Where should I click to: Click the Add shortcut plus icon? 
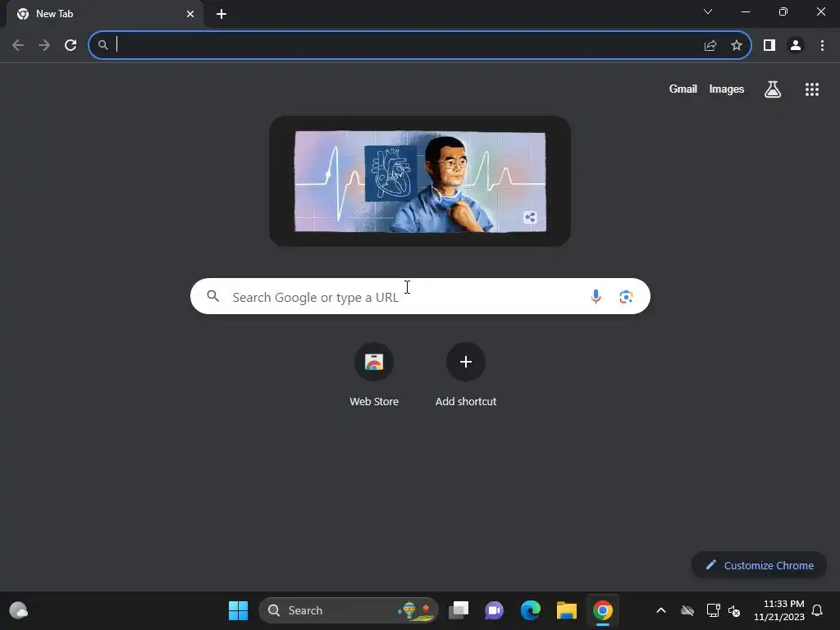tap(466, 362)
